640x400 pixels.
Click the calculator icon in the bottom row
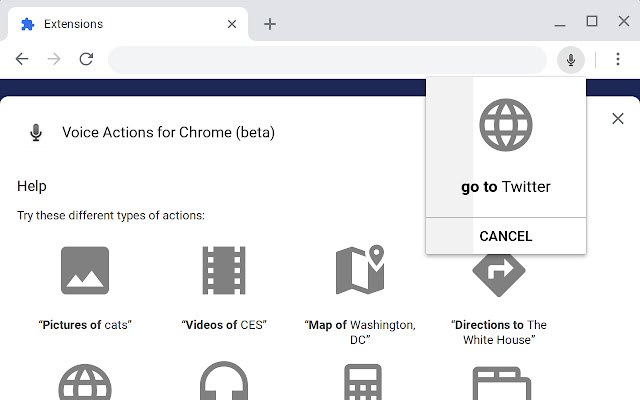(x=360, y=385)
